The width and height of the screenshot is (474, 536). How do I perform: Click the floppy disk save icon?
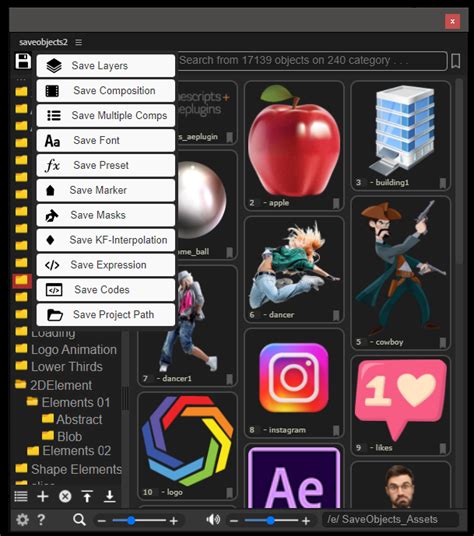coord(23,62)
